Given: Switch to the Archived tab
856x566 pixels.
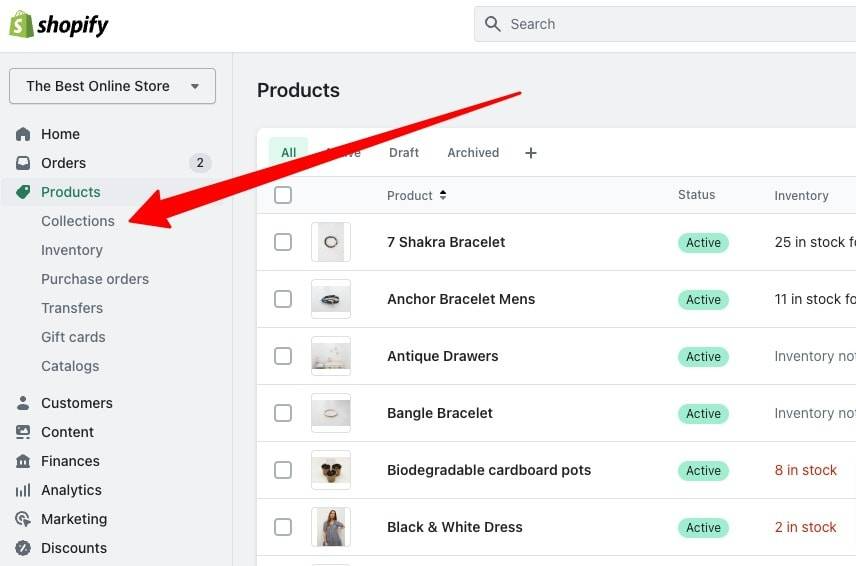Looking at the screenshot, I should tap(473, 153).
